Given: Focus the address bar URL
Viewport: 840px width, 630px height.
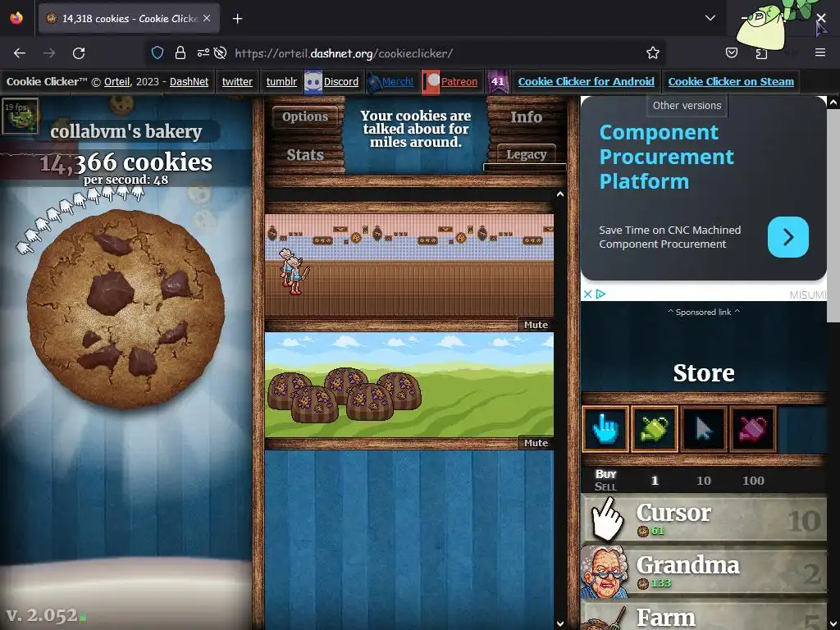Looking at the screenshot, I should coord(344,53).
